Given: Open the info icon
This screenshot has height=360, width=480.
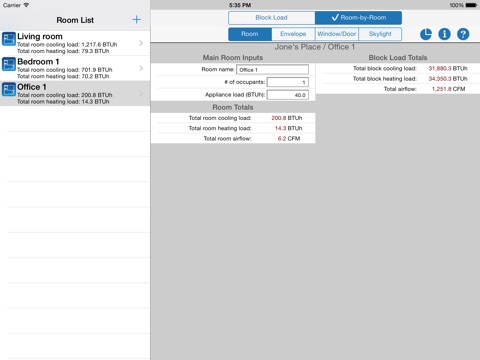Looking at the screenshot, I should (x=444, y=34).
